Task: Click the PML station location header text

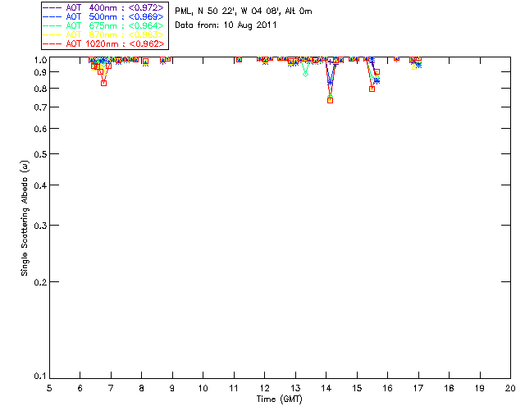Action: 244,11
